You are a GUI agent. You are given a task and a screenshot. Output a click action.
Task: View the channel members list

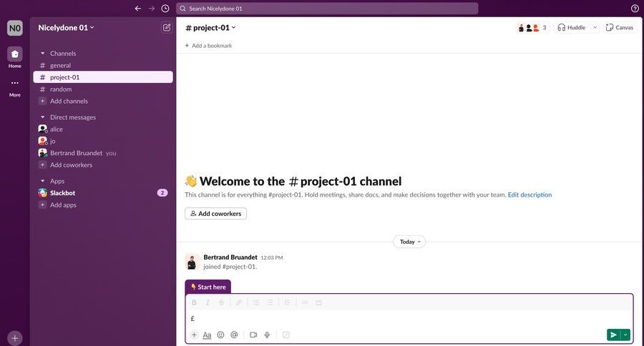532,27
